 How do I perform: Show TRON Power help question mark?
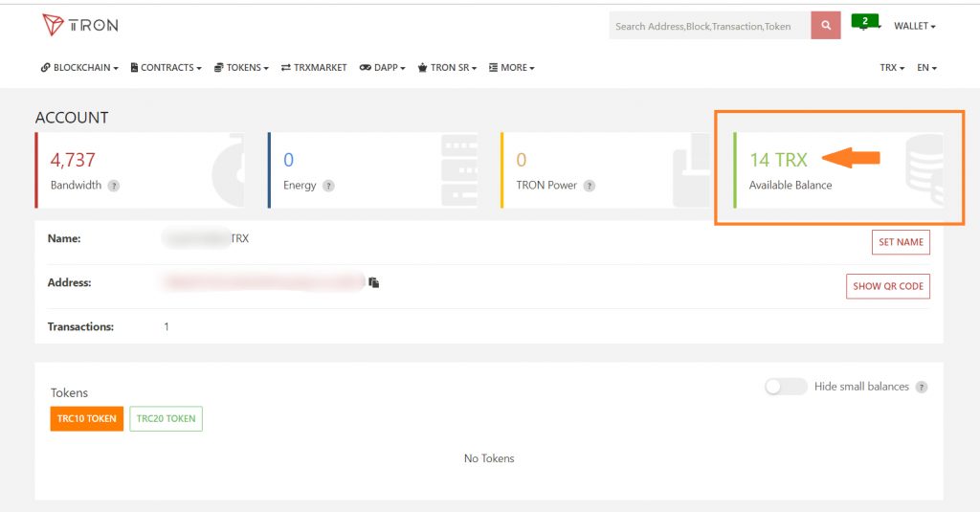[589, 186]
